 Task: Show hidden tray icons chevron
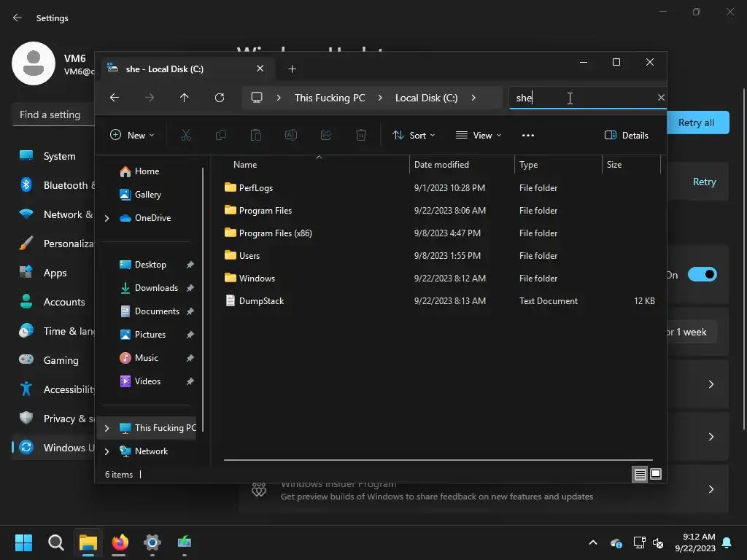click(x=593, y=542)
